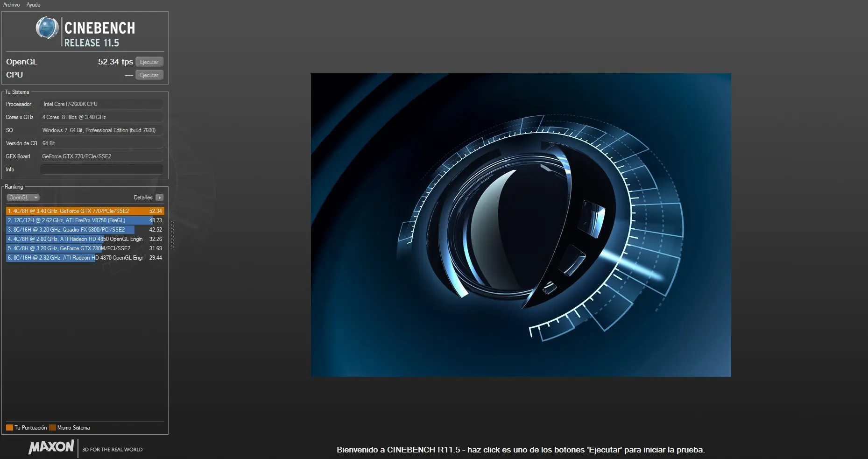Click the rendered eye scene preview image

[x=521, y=225]
